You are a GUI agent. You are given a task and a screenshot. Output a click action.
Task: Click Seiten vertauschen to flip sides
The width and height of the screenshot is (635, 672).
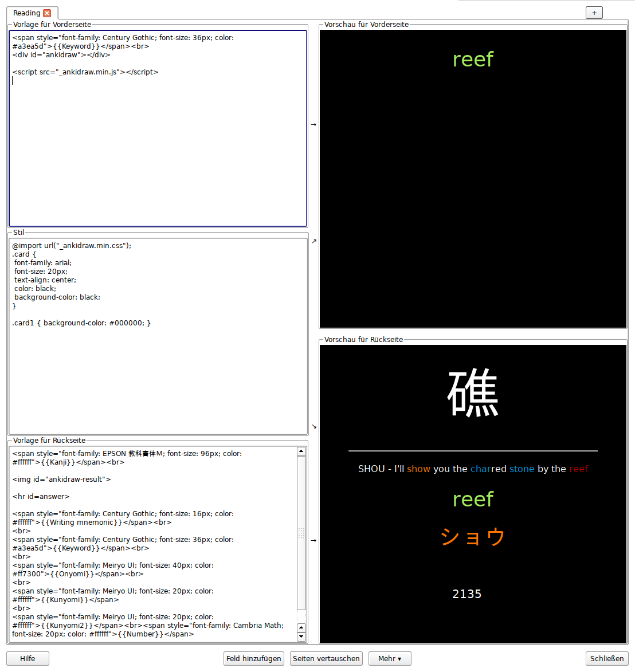[x=326, y=658]
